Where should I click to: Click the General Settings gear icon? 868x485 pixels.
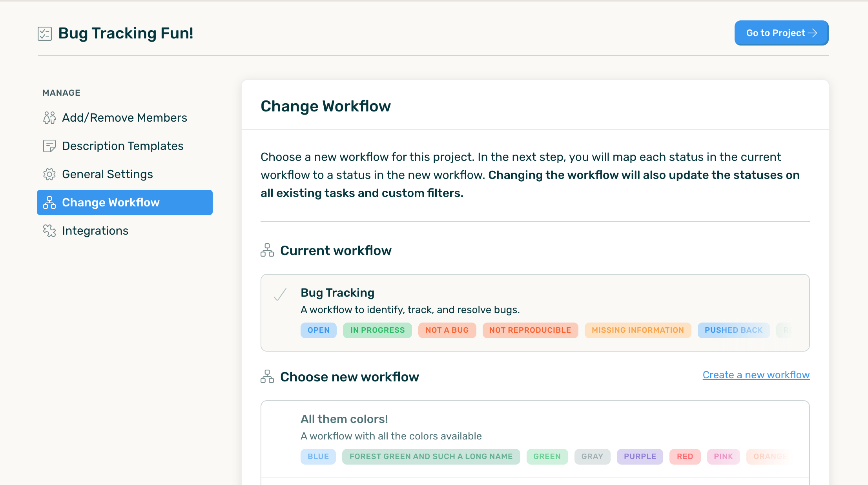click(x=49, y=174)
